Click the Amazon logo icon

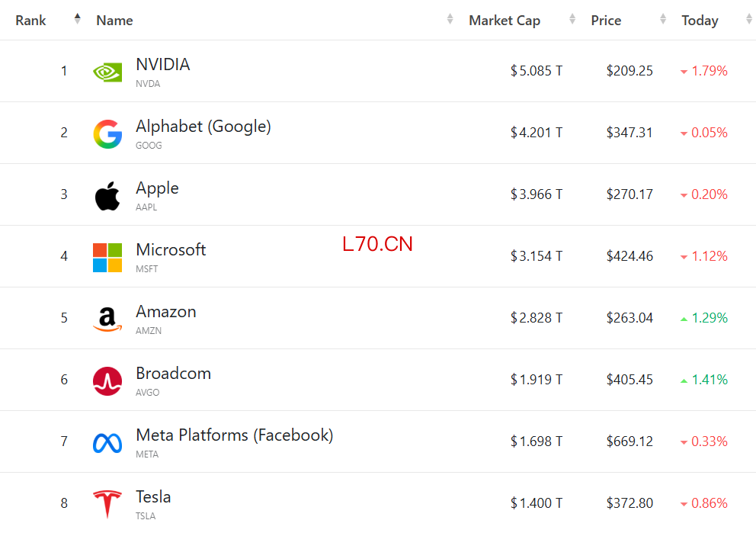pos(107,319)
